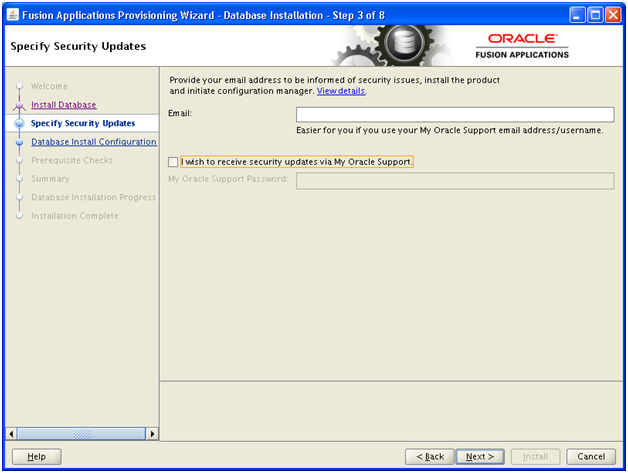The image size is (628, 473).
Task: Click the Installation Complete step text
Action: [75, 216]
